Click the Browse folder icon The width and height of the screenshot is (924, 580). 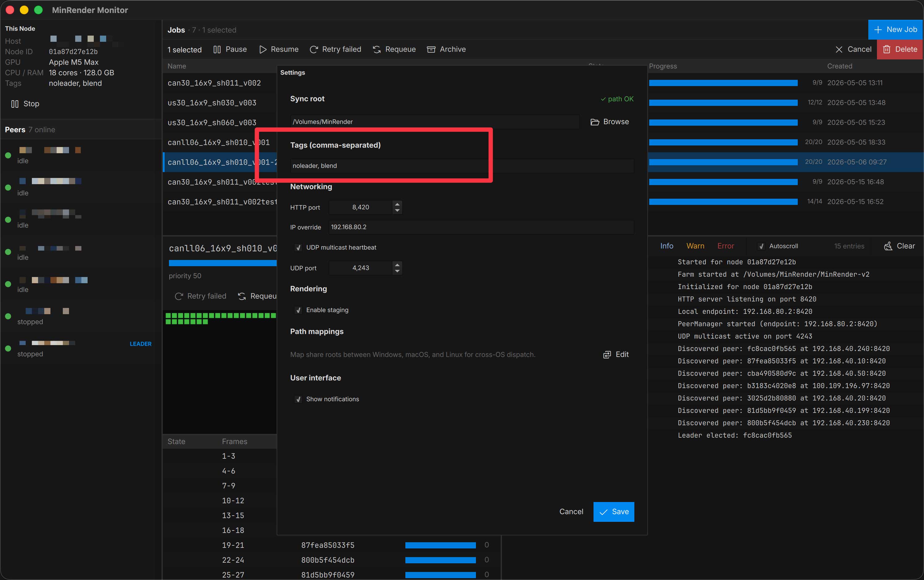(594, 122)
